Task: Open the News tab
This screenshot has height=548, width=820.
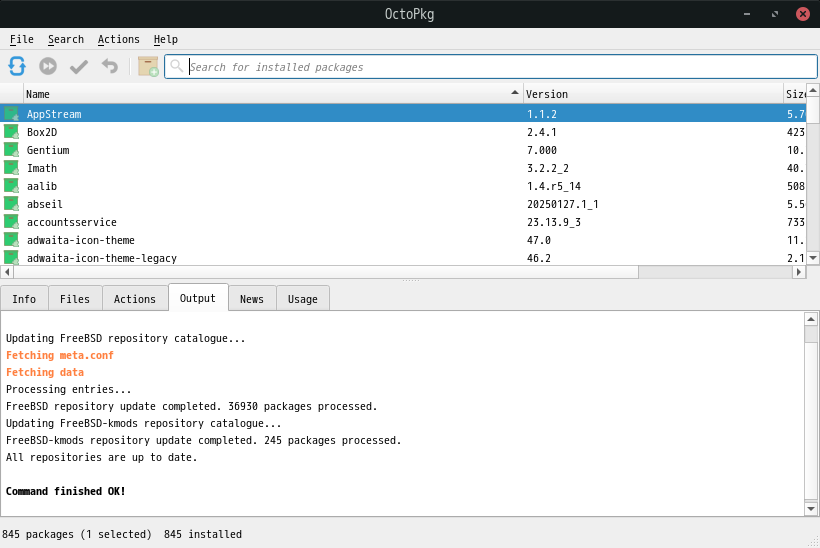Action: [x=252, y=299]
